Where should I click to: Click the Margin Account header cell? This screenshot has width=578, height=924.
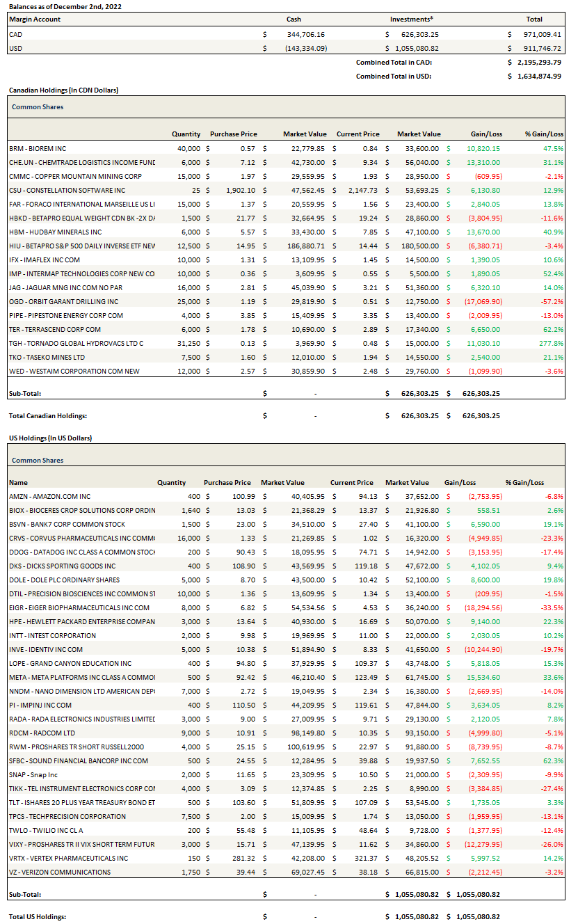35,19
